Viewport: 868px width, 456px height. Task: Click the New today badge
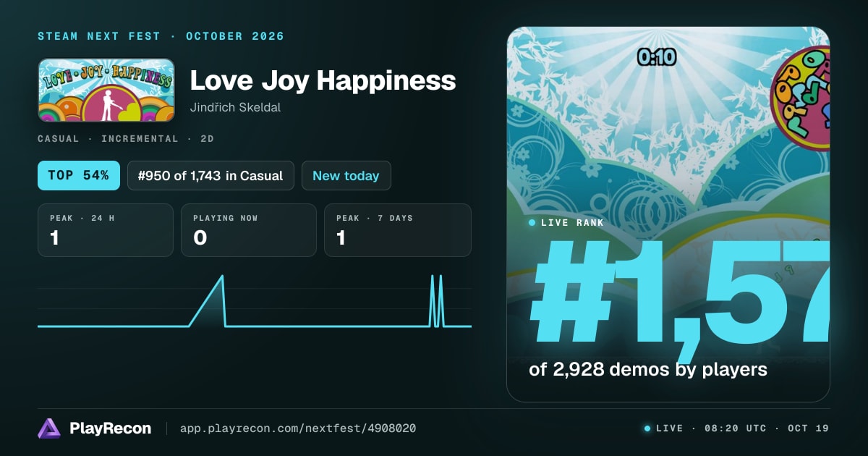click(x=346, y=175)
